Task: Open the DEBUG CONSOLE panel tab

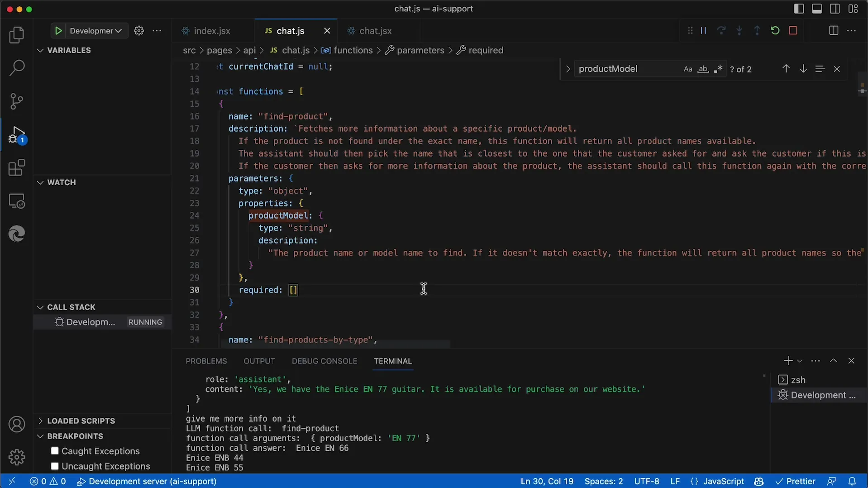Action: 324,361
